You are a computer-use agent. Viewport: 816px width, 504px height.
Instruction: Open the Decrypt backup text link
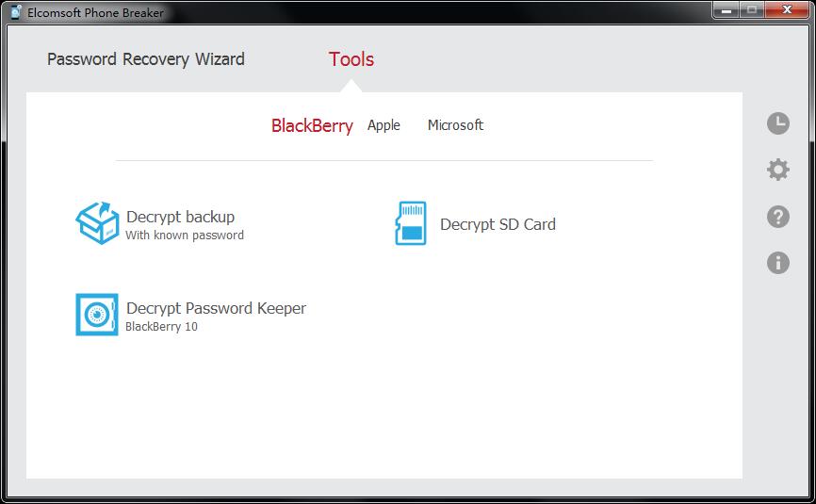click(181, 217)
